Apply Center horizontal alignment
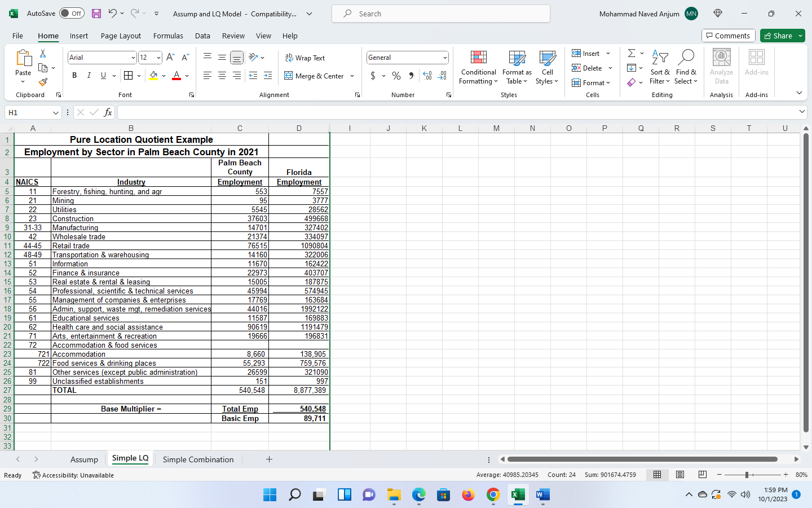This screenshot has height=508, width=812. (222, 76)
